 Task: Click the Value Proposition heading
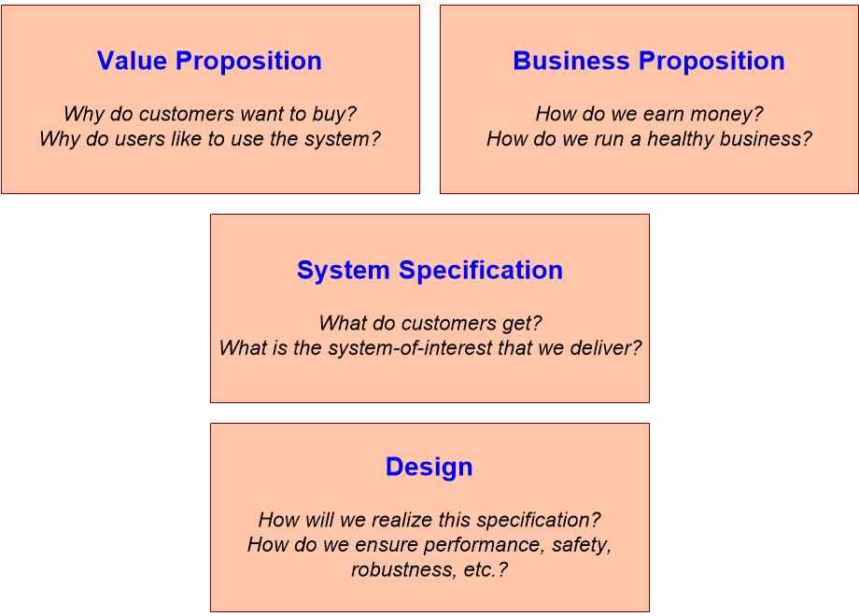[209, 62]
